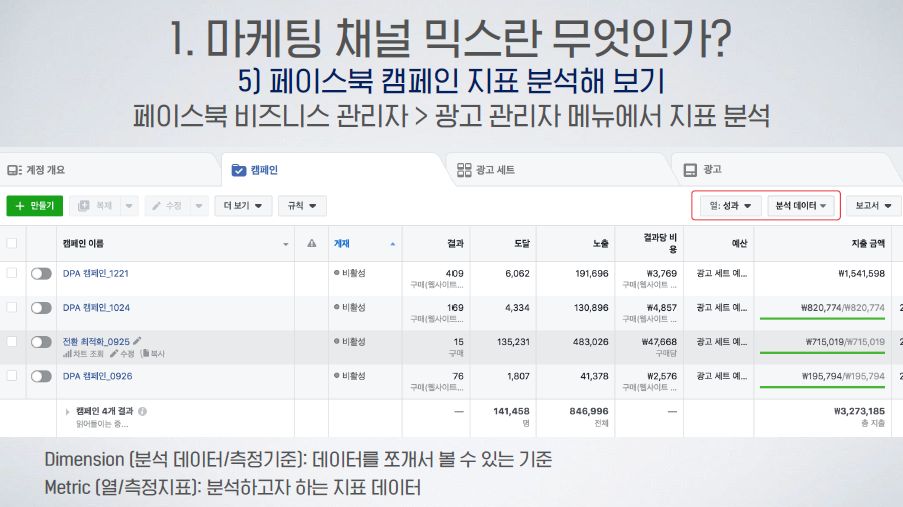Open the 전환 최적화_0925 campaign link
The width and height of the screenshot is (903, 507).
tap(96, 342)
